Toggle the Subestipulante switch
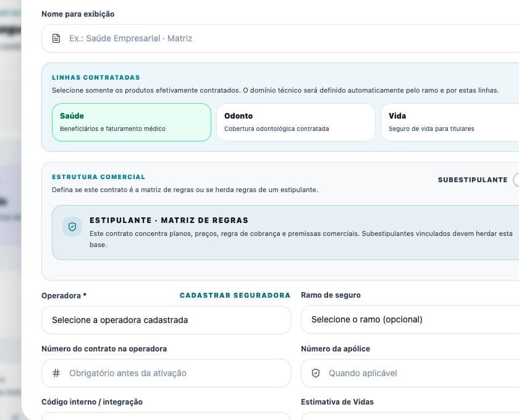519x420 pixels. (x=516, y=180)
